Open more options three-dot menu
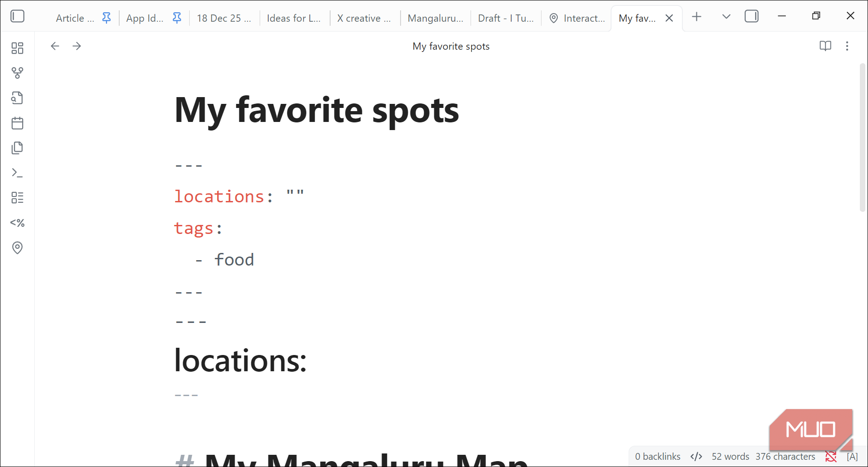Image resolution: width=868 pixels, height=467 pixels. pyautogui.click(x=847, y=46)
